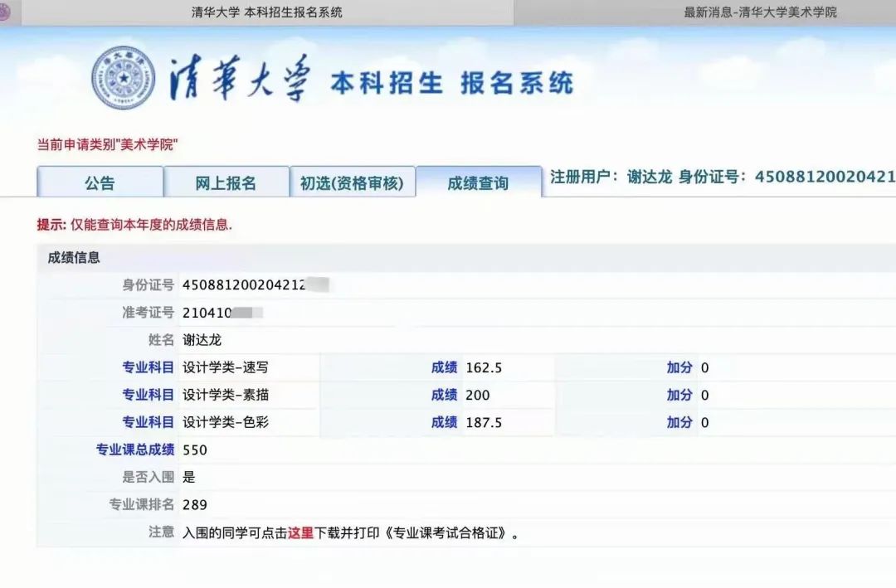Click the ID number beside the tabs
The width and height of the screenshot is (896, 588).
pyautogui.click(x=825, y=177)
